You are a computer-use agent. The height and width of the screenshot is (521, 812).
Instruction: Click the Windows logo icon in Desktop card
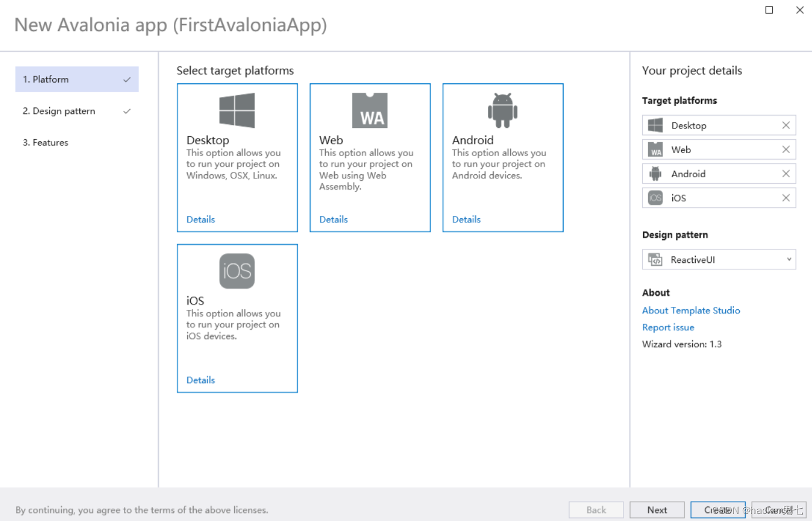[237, 110]
